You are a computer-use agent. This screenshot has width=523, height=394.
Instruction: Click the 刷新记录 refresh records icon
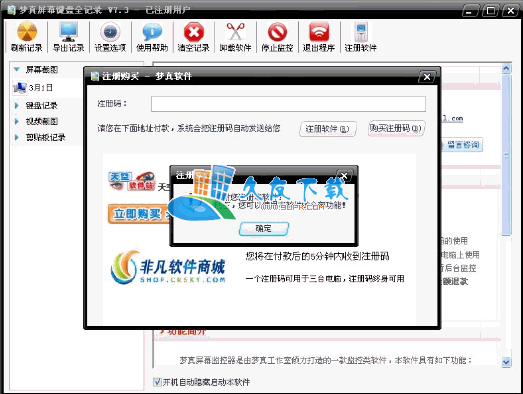tap(27, 37)
